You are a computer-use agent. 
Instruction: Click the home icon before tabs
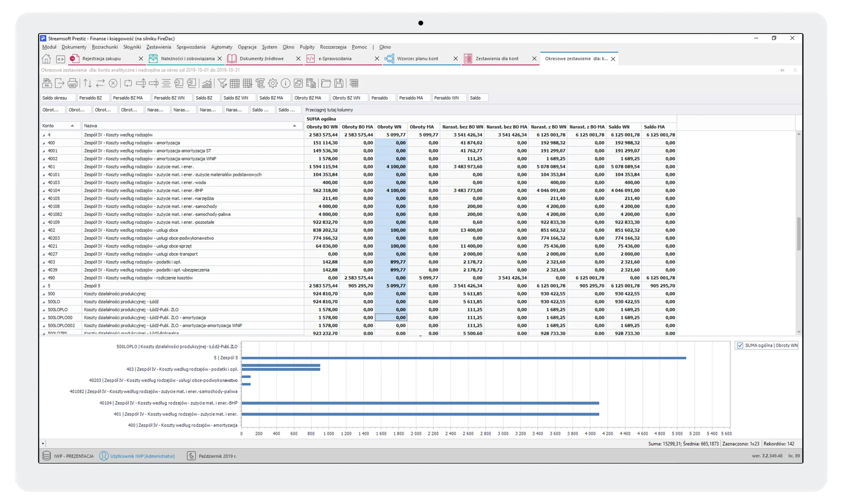46,59
